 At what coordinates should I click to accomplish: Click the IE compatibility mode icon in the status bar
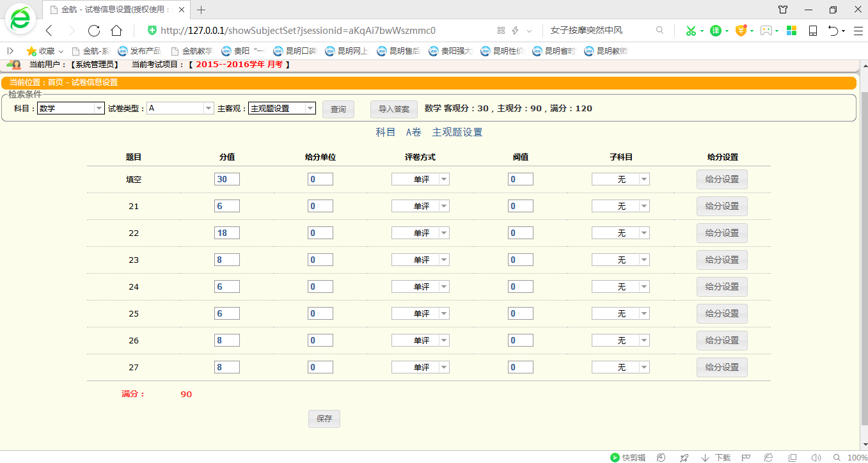(768, 457)
